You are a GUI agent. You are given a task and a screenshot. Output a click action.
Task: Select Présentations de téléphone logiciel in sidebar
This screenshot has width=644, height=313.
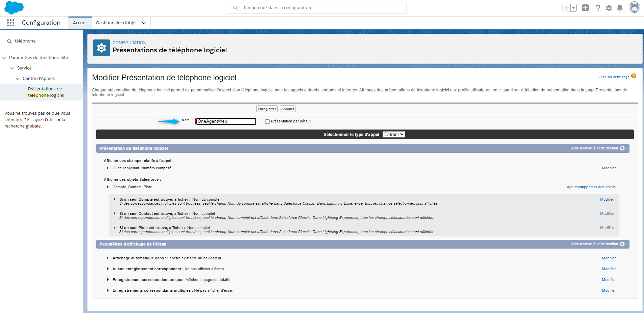46,92
